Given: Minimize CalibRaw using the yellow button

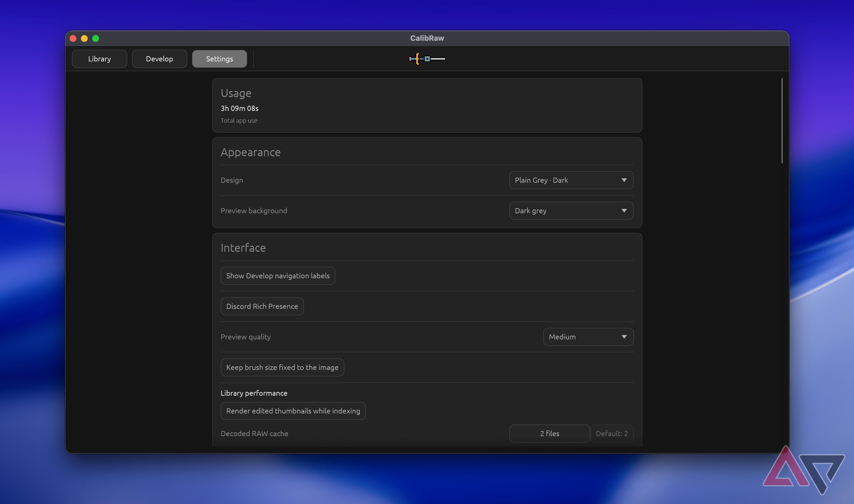Looking at the screenshot, I should 84,38.
